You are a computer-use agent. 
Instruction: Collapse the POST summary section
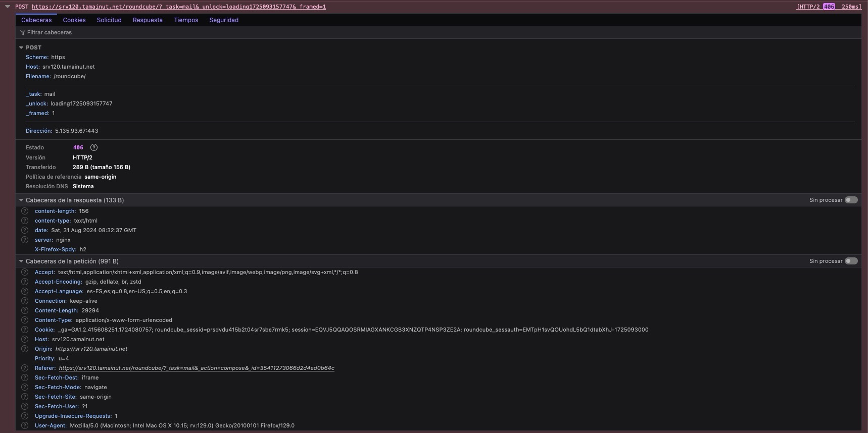tap(21, 47)
